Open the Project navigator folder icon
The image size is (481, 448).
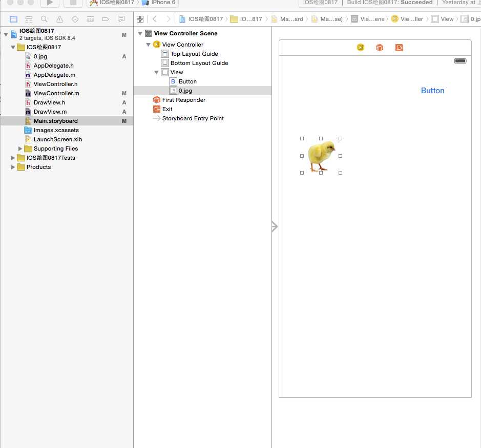pyautogui.click(x=13, y=19)
